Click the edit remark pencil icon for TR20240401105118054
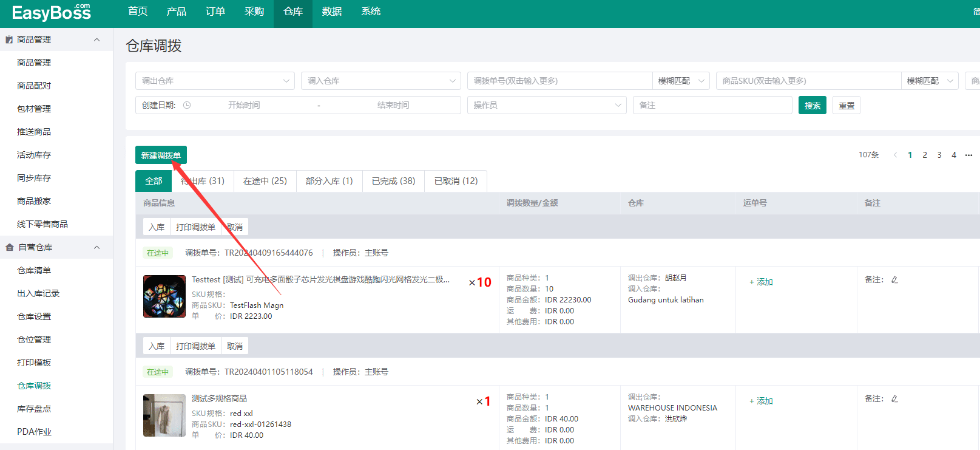 (894, 399)
